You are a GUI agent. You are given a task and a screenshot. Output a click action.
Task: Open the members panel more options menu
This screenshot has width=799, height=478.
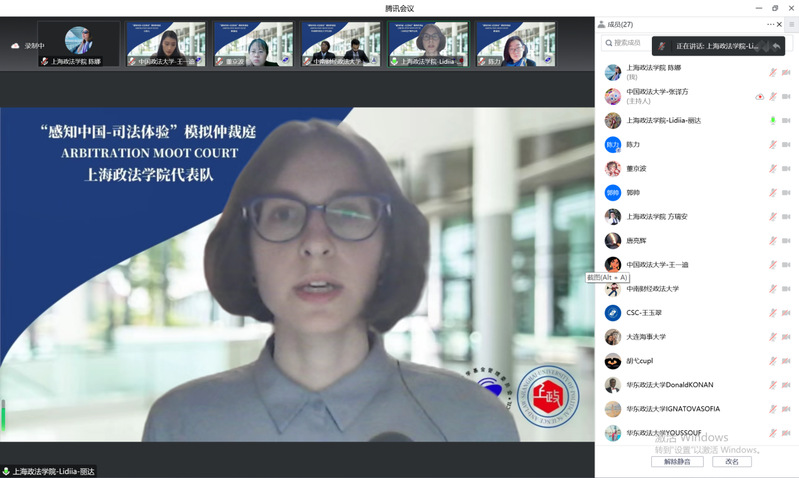tap(771, 24)
